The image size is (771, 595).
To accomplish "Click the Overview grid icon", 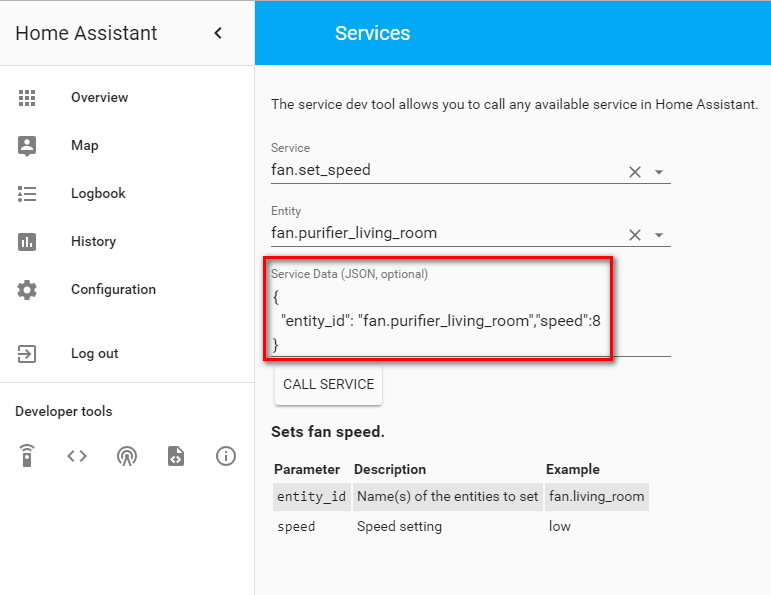I will 27,97.
